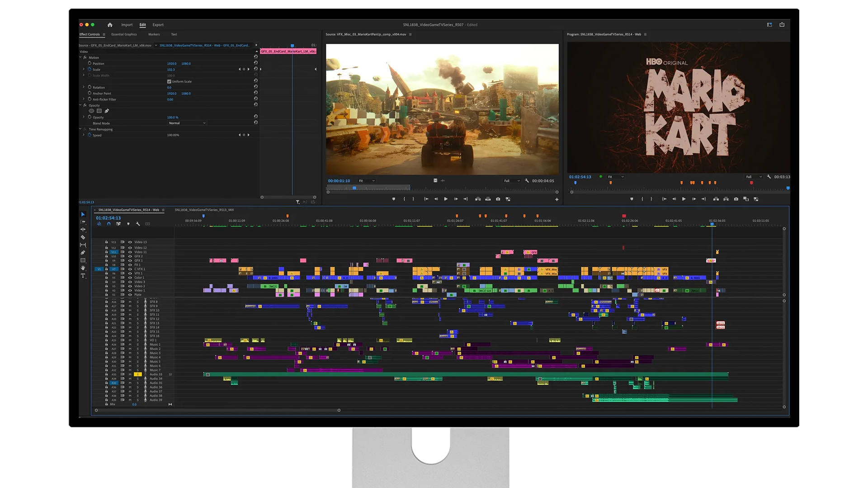868x488 pixels.
Task: Reset the Rotation parameter
Action: (x=256, y=87)
